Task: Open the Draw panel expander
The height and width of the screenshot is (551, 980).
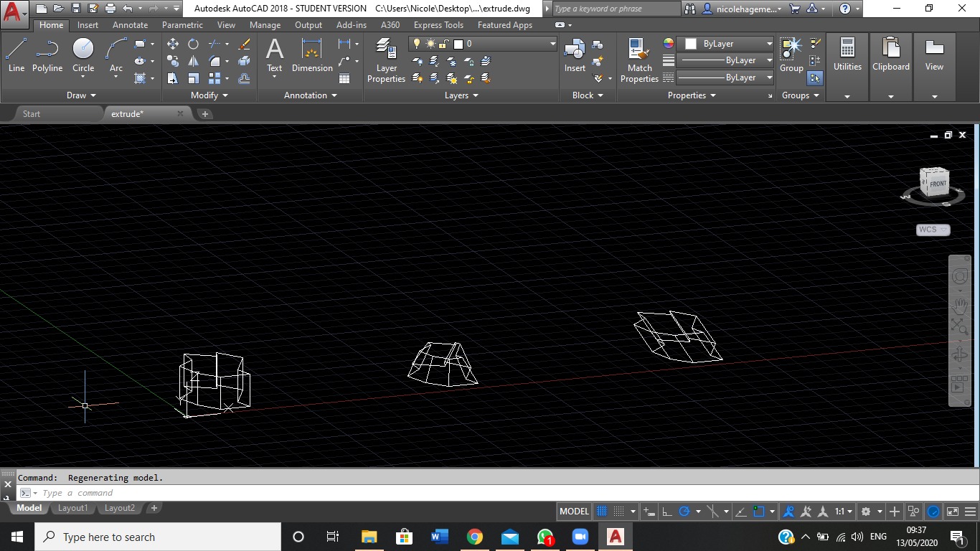Action: click(81, 95)
